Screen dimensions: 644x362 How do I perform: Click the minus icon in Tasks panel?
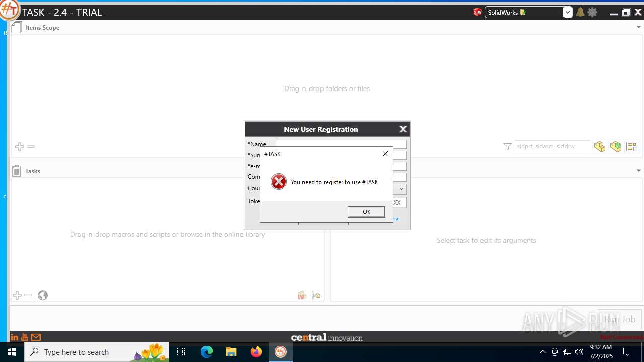(x=28, y=295)
